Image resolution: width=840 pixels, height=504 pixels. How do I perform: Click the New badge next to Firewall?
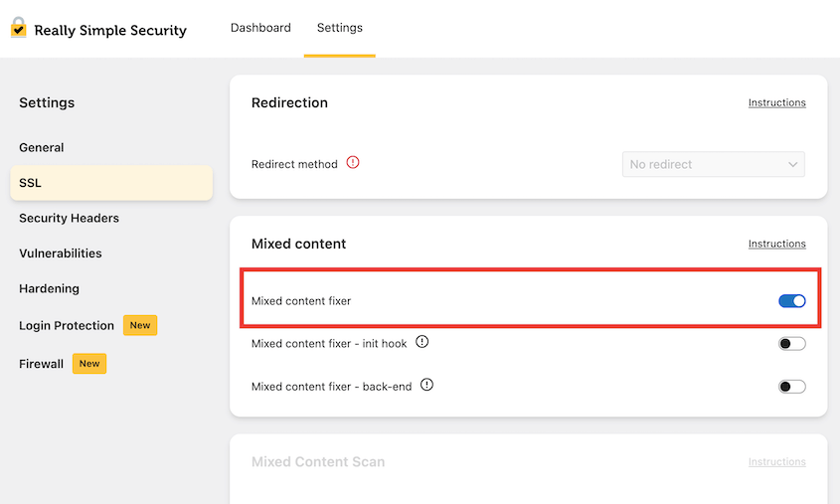click(x=89, y=364)
